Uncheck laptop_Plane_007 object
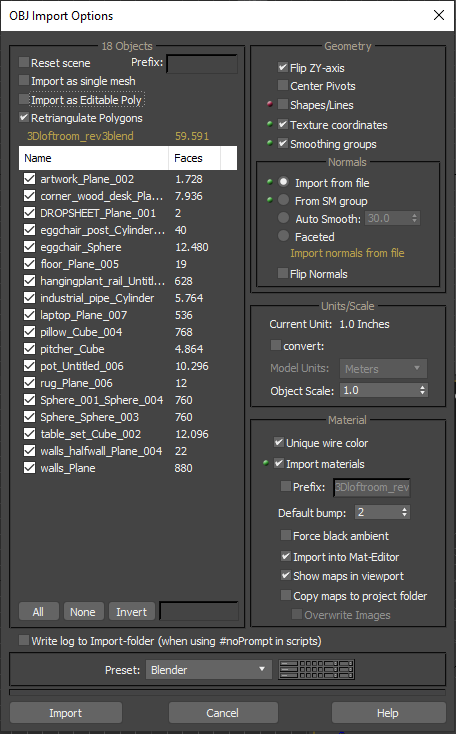The width and height of the screenshot is (456, 734). click(x=29, y=315)
